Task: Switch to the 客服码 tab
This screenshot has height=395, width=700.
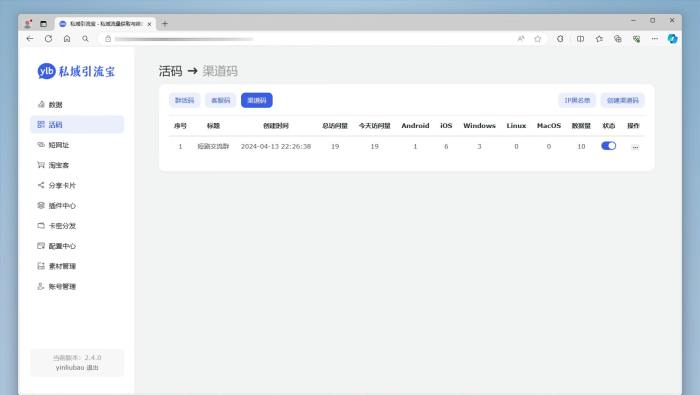Action: pos(221,100)
